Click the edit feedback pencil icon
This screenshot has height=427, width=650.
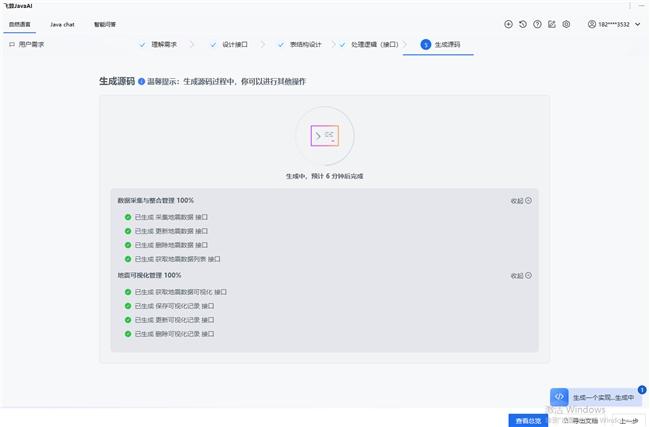coord(552,24)
